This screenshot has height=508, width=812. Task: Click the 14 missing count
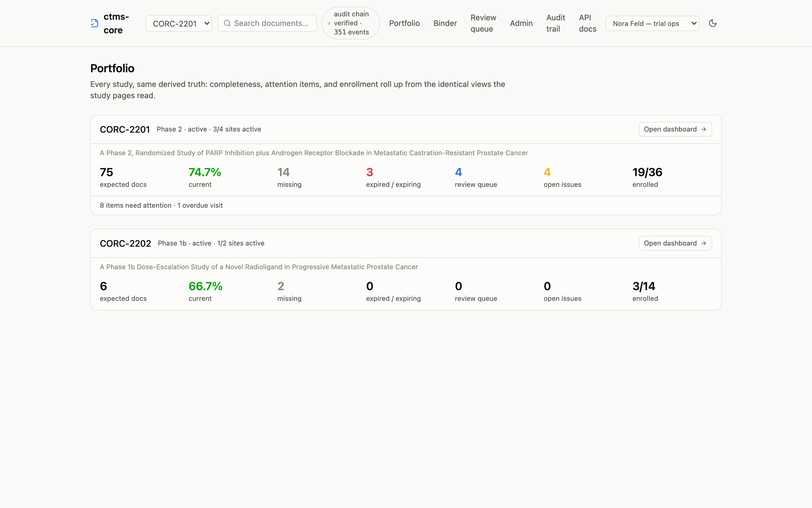[x=284, y=172]
